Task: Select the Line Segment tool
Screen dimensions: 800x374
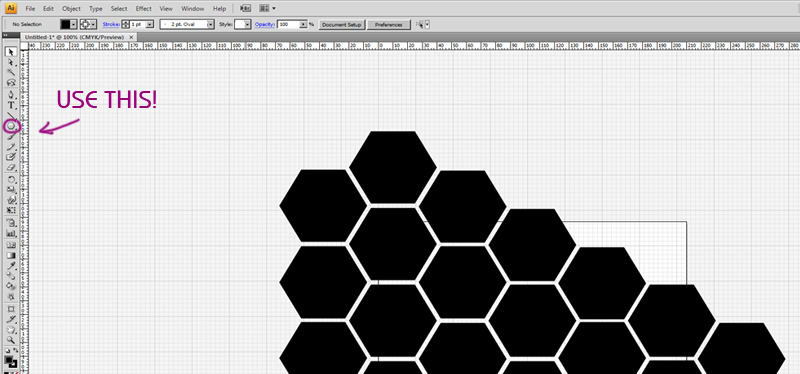Action: (11, 115)
